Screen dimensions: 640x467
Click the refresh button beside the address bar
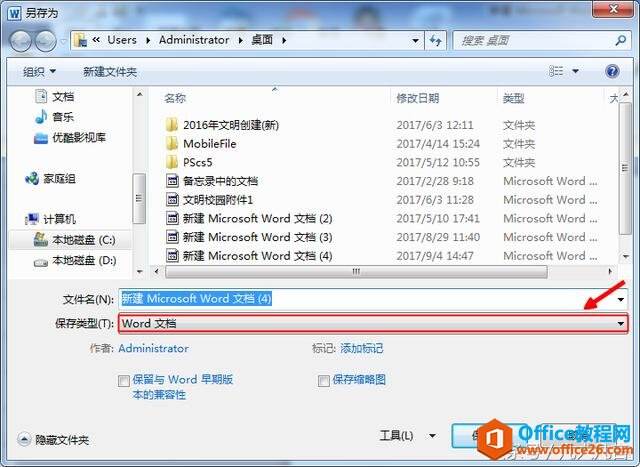pyautogui.click(x=436, y=40)
